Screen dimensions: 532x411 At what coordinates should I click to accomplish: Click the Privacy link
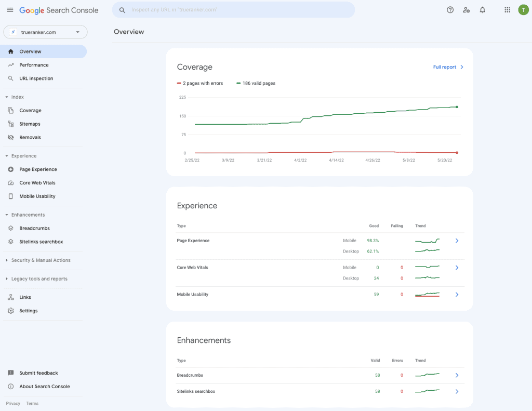pos(13,404)
